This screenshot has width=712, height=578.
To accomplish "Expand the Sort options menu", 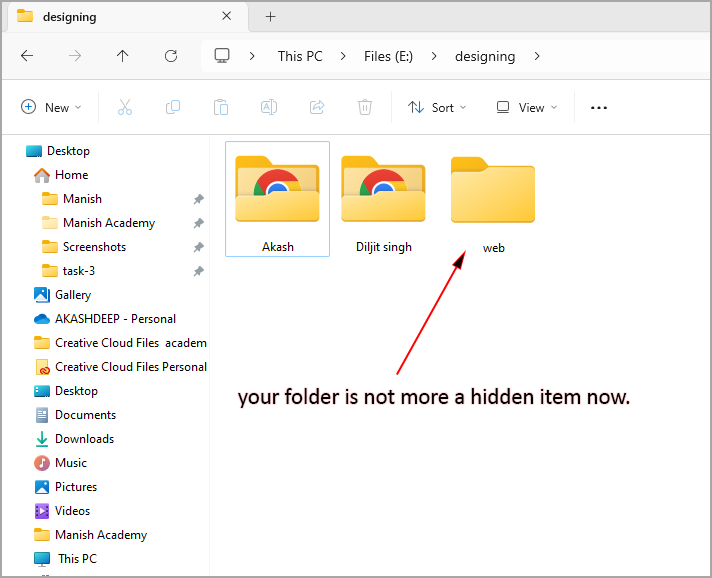I will 437,107.
